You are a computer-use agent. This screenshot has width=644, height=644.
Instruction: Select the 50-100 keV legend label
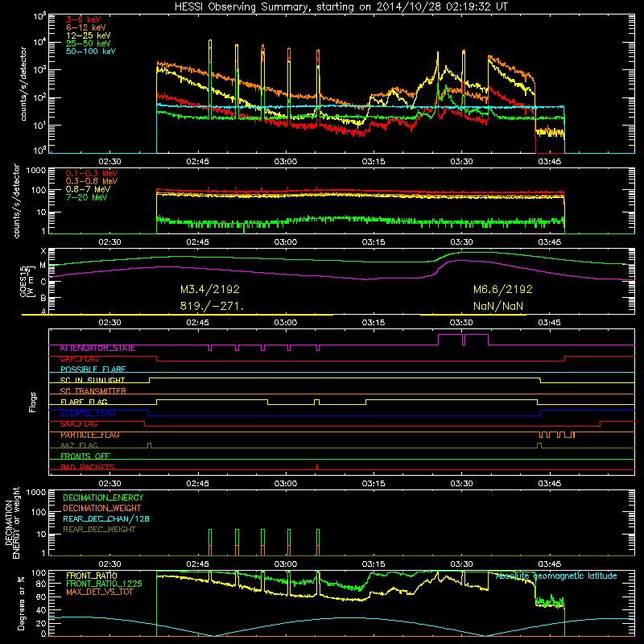[91, 52]
